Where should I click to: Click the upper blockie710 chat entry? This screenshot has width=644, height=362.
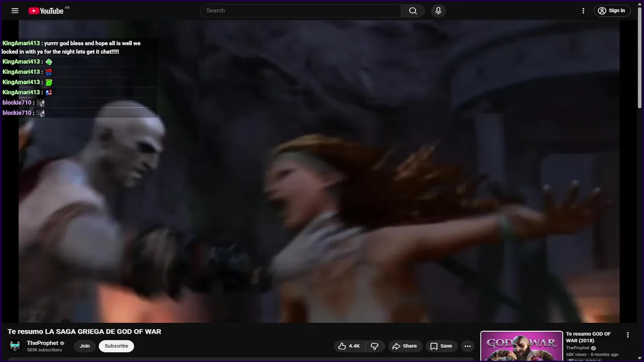pos(24,103)
